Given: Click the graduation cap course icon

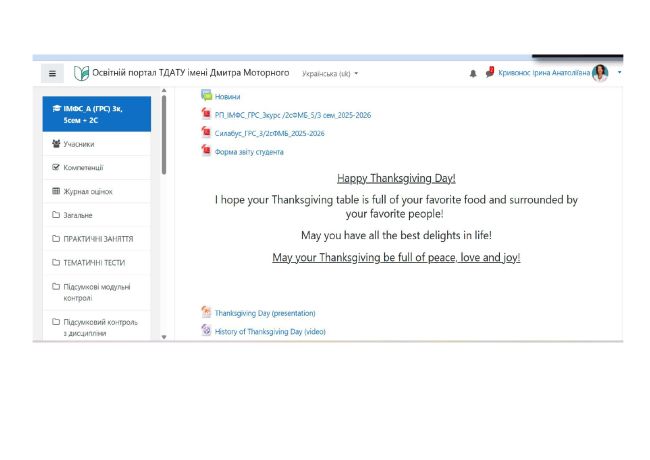Looking at the screenshot, I should (x=56, y=109).
